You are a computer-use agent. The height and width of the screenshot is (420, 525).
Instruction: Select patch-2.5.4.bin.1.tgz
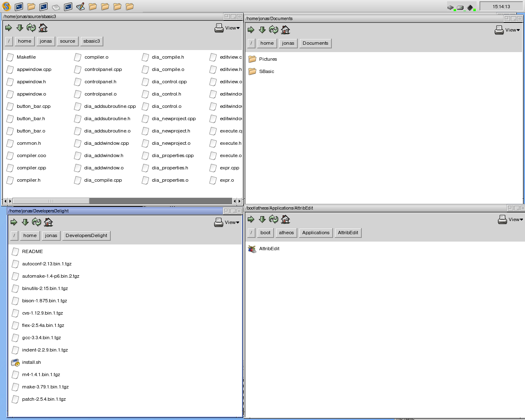point(39,399)
